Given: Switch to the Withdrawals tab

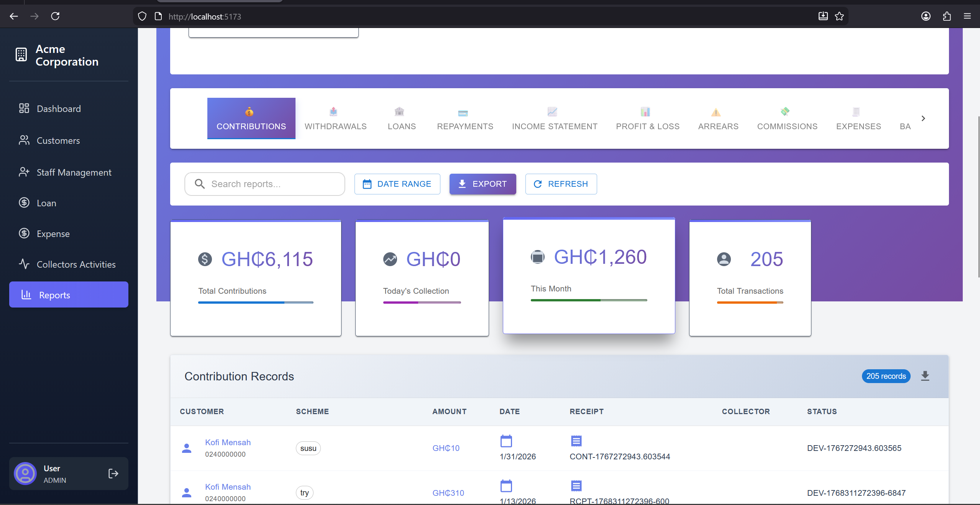Looking at the screenshot, I should 335,118.
